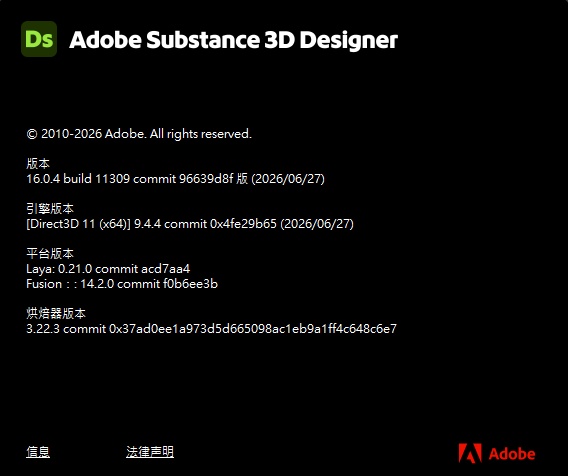Screen dimensions: 568x476
Task: Click the 0x4fe29b65 engine commit hash
Action: point(243,224)
